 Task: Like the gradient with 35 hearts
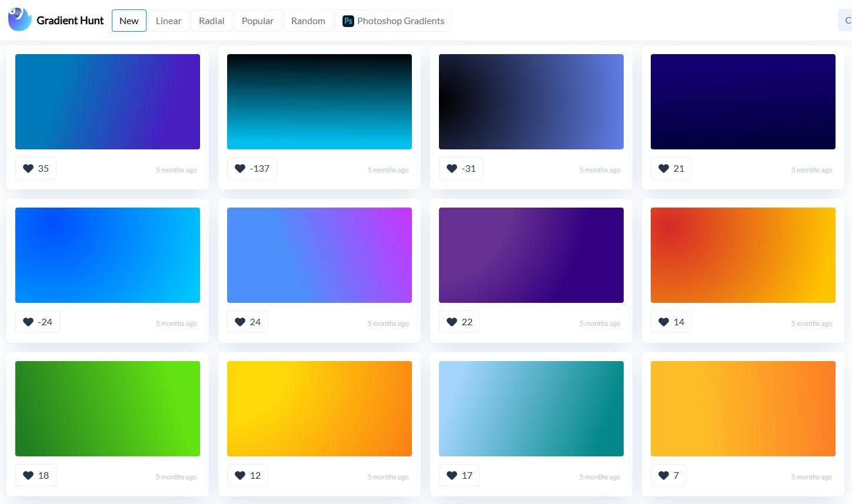pyautogui.click(x=28, y=169)
